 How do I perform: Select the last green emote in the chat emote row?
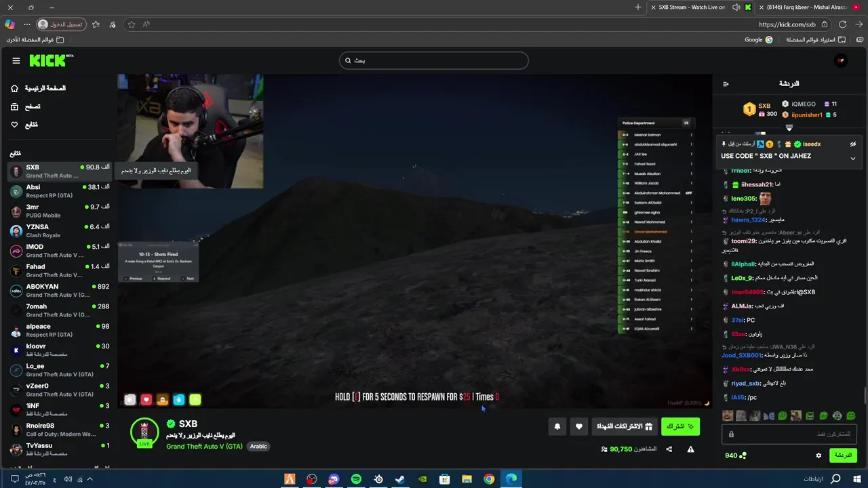(x=850, y=415)
